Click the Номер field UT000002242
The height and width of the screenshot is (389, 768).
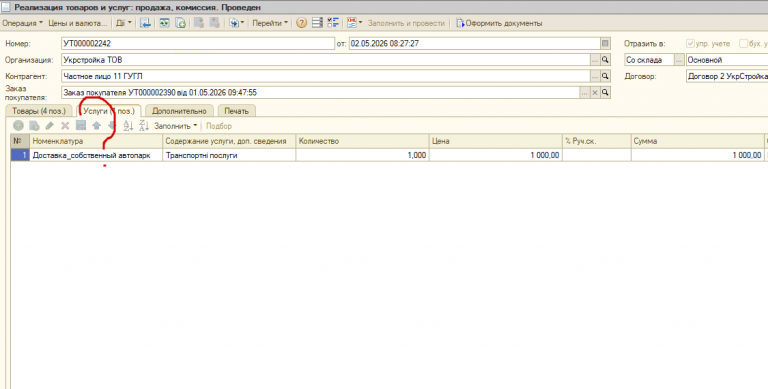click(198, 44)
